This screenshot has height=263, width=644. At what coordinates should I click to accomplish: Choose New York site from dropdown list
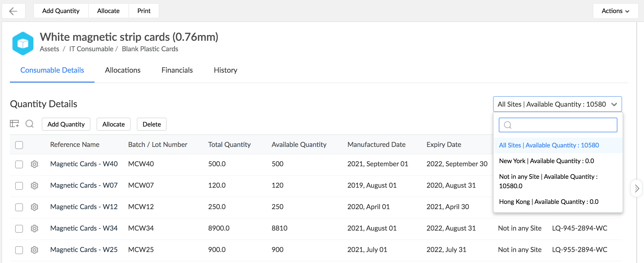pyautogui.click(x=546, y=161)
